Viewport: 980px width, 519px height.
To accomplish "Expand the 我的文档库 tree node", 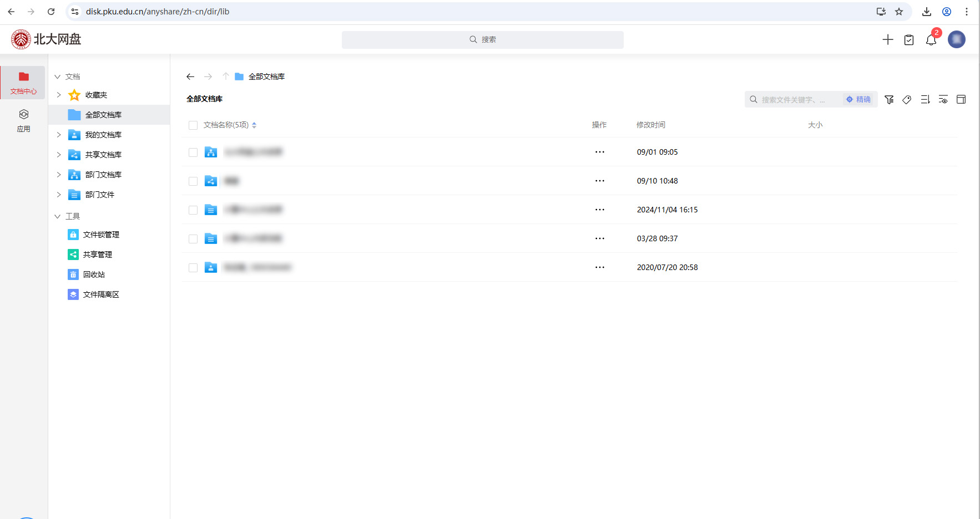I will 59,135.
